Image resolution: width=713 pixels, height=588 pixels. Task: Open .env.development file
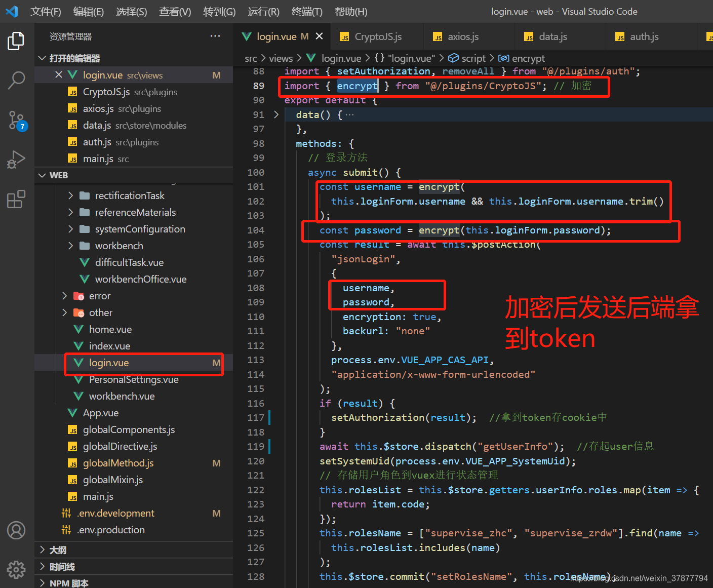pyautogui.click(x=134, y=513)
